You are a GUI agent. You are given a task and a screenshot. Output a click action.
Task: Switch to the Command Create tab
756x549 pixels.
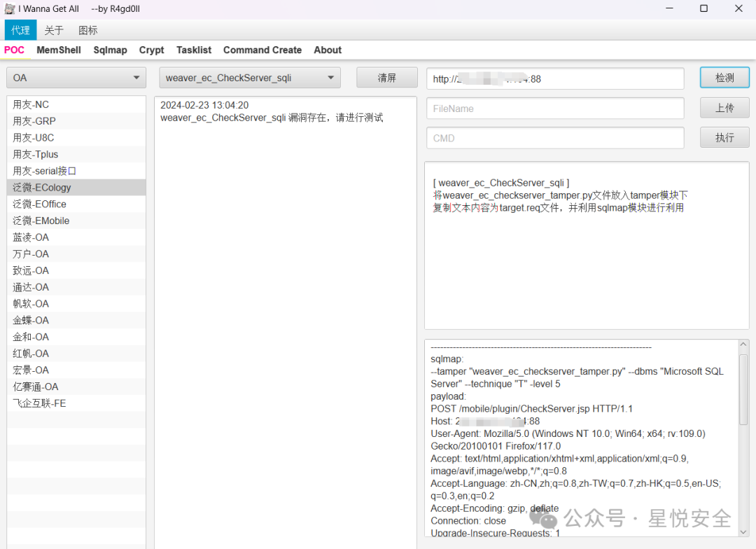[262, 50]
